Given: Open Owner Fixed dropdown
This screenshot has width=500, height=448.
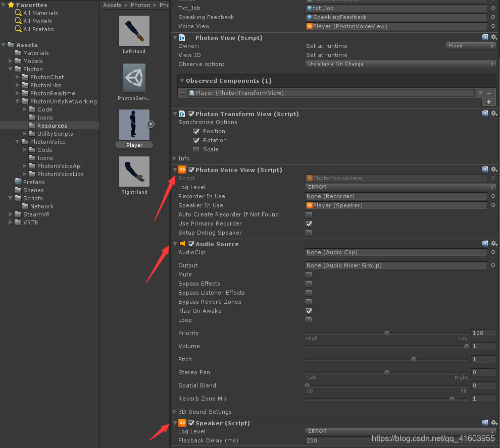Looking at the screenshot, I should click(471, 46).
